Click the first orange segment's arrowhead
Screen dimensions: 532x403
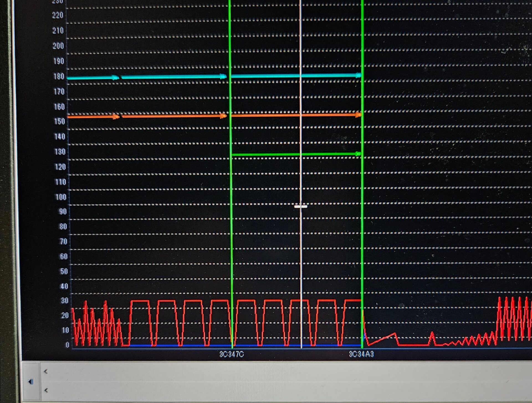pyautogui.click(x=116, y=117)
